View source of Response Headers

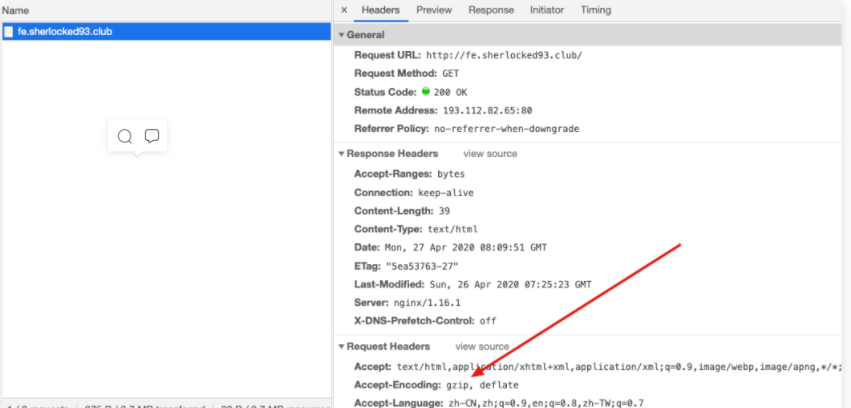[490, 154]
